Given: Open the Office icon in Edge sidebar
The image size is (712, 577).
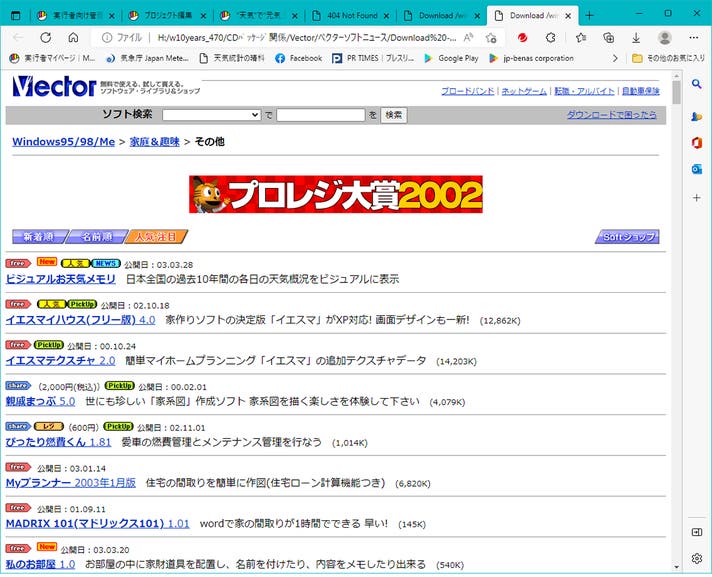Looking at the screenshot, I should (697, 143).
